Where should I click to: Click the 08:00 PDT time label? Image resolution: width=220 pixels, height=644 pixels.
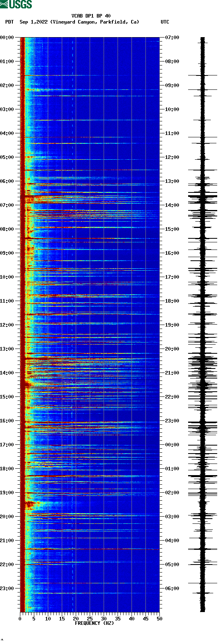point(7,229)
